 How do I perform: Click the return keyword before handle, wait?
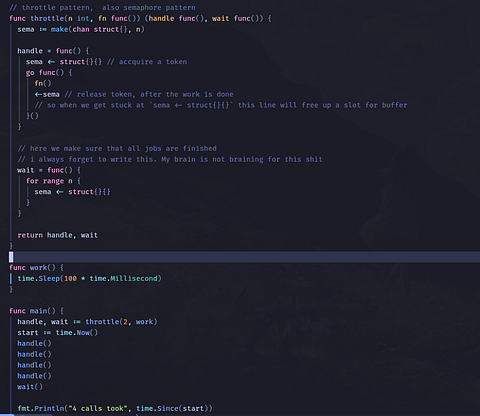30,235
